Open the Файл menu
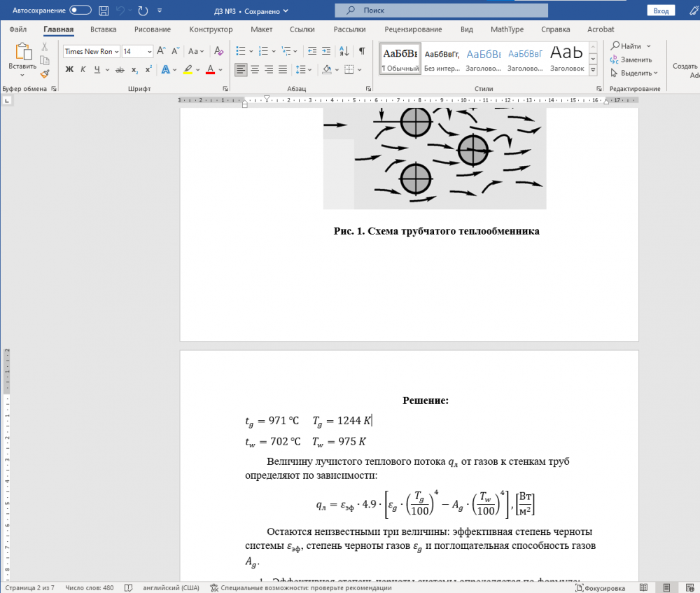The image size is (700, 593). [18, 29]
